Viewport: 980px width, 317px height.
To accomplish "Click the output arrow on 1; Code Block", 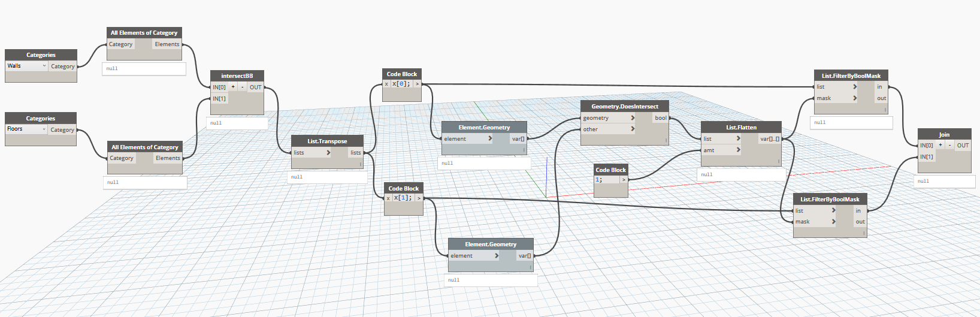I will tap(624, 180).
